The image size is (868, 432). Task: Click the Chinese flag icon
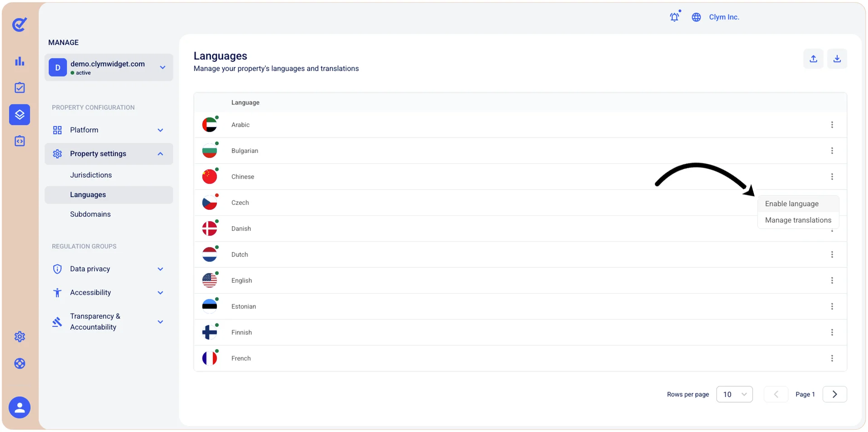[x=210, y=176]
